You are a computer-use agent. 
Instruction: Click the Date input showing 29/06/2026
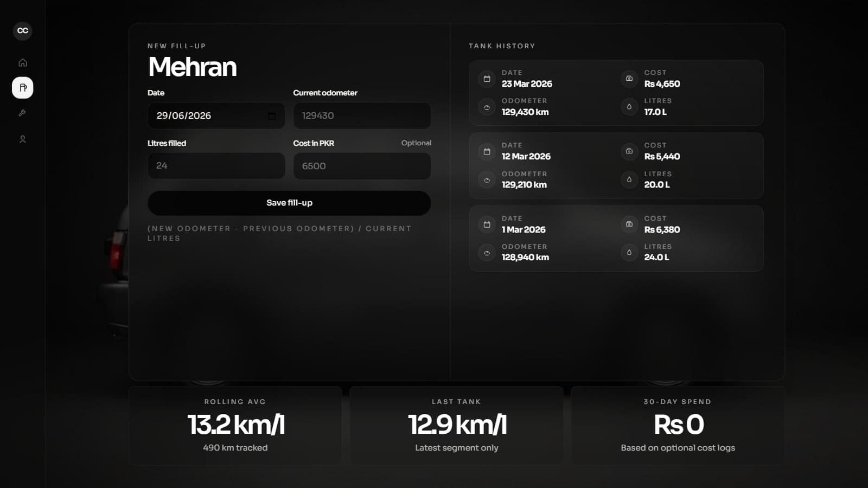216,115
